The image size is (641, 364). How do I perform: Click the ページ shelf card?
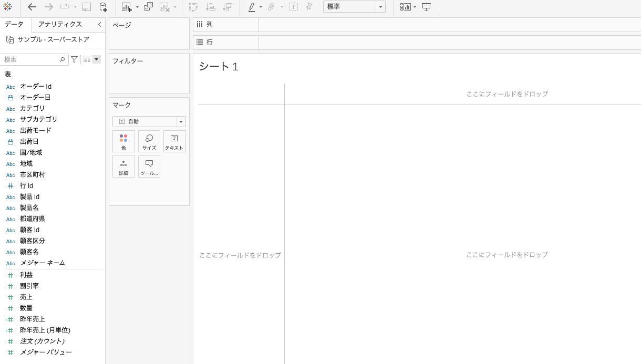click(149, 34)
